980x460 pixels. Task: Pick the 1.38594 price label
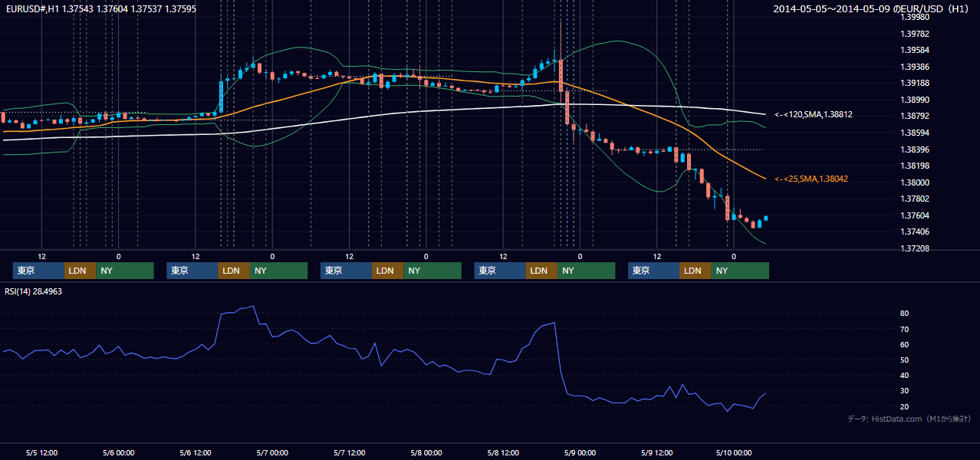pos(915,133)
